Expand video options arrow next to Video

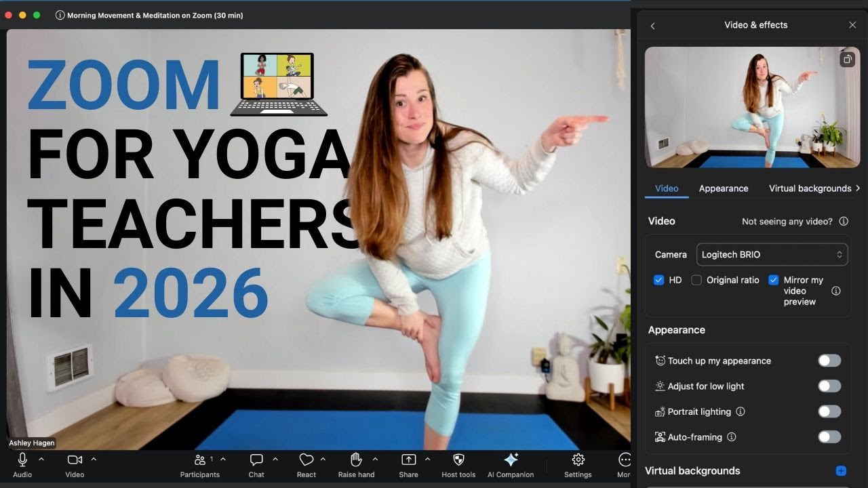(x=94, y=459)
